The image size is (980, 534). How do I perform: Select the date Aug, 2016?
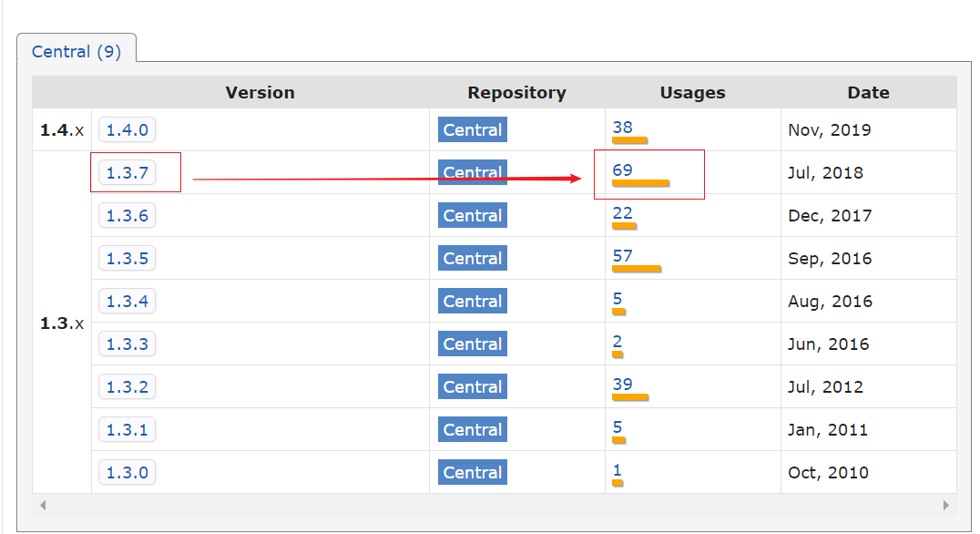(x=830, y=302)
